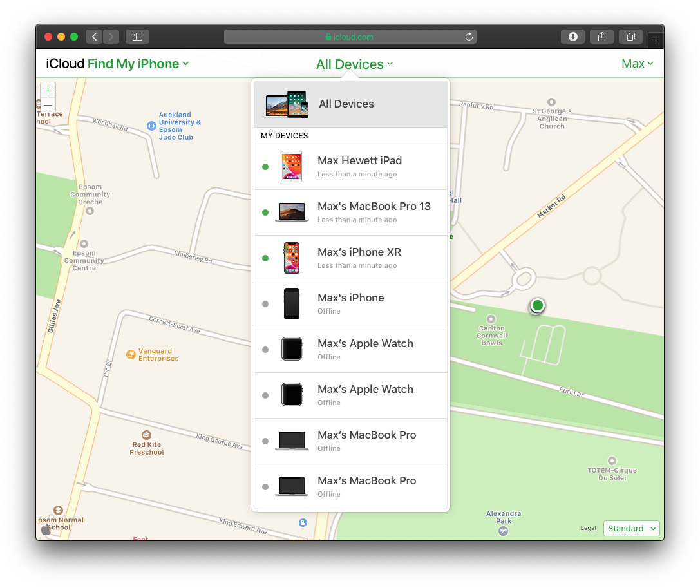The width and height of the screenshot is (700, 588).
Task: Go forward in Safari history
Action: tap(111, 37)
